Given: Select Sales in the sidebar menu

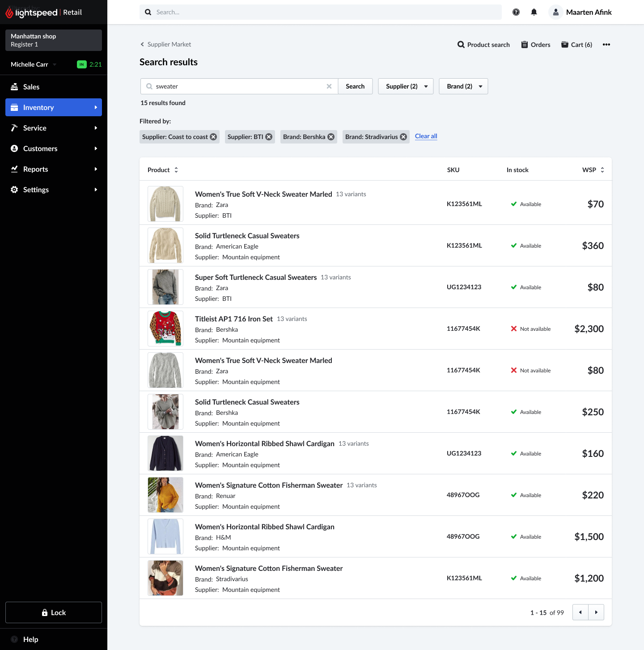Looking at the screenshot, I should [54, 87].
